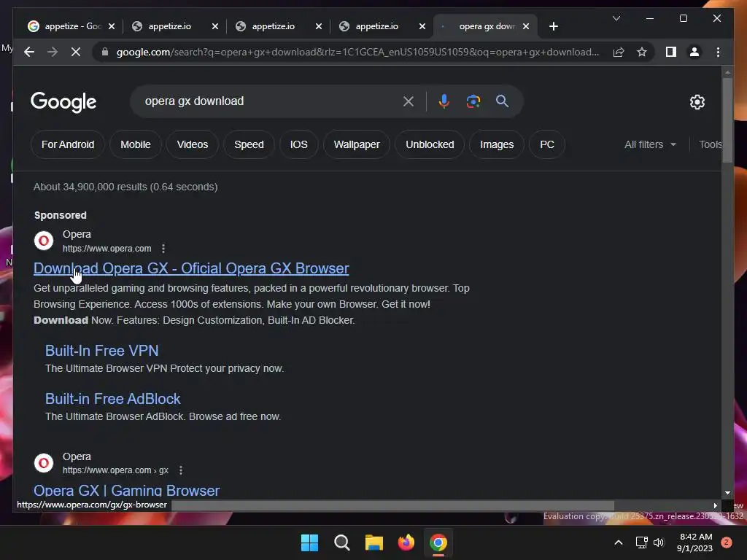Open a new tab
747x560 pixels.
(x=553, y=26)
